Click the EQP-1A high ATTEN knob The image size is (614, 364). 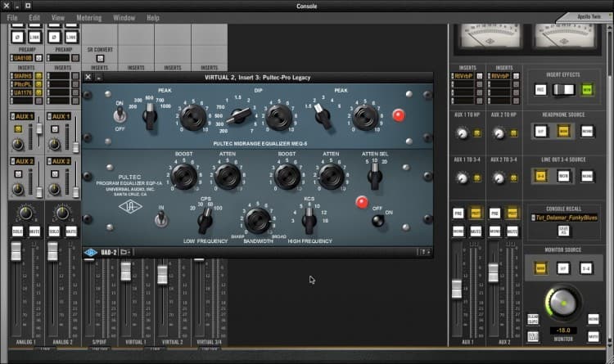pos(331,177)
